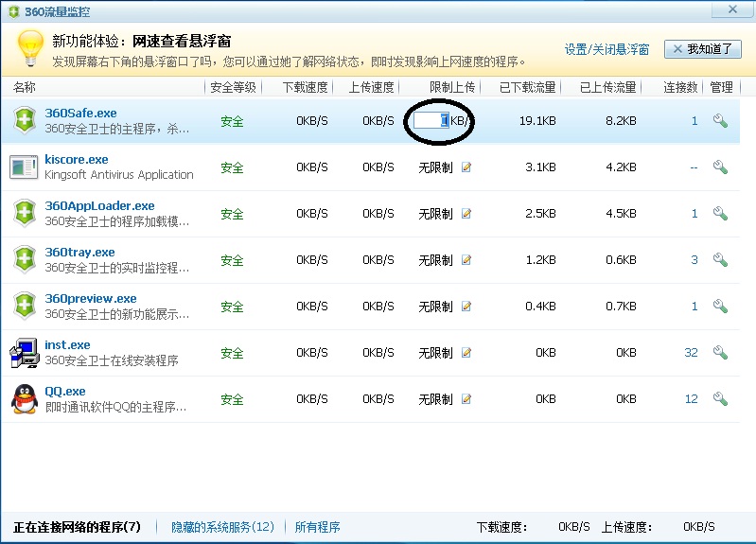756x544 pixels.
Task: Click the light bulb tip icon
Action: coord(30,47)
